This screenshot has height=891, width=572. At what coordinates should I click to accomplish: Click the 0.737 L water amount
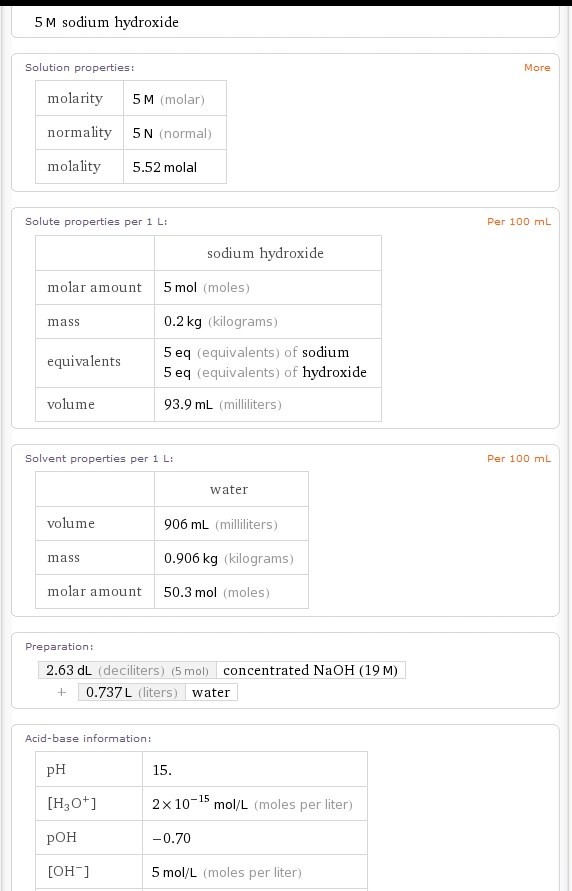132,692
